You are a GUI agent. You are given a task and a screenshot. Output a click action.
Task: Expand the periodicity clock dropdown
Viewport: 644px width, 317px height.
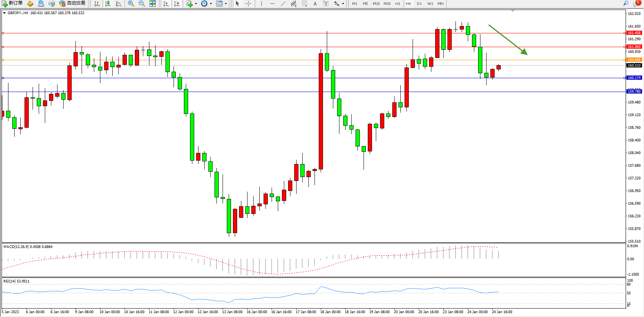211,3
